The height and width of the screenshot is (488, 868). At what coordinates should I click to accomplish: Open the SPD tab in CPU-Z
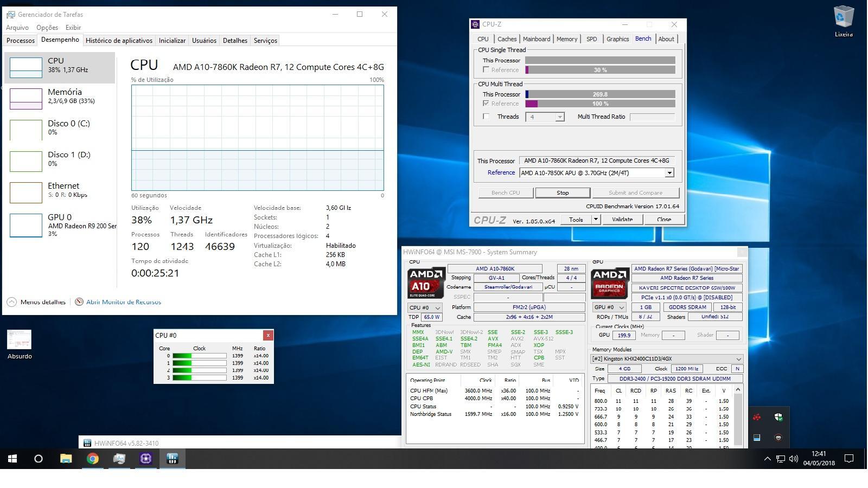click(591, 39)
